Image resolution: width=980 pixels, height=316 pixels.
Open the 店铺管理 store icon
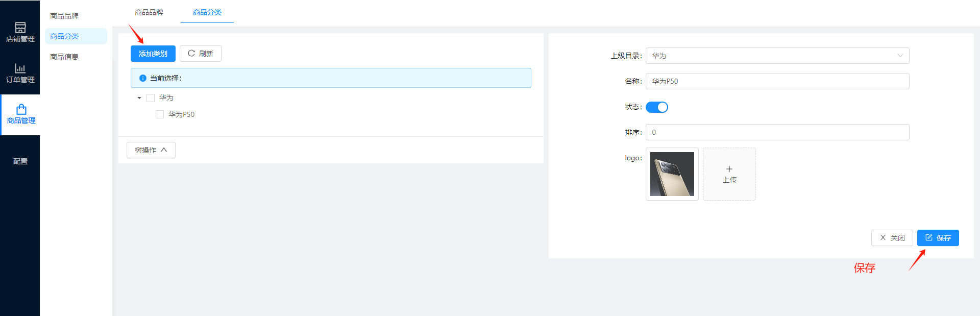point(20,28)
